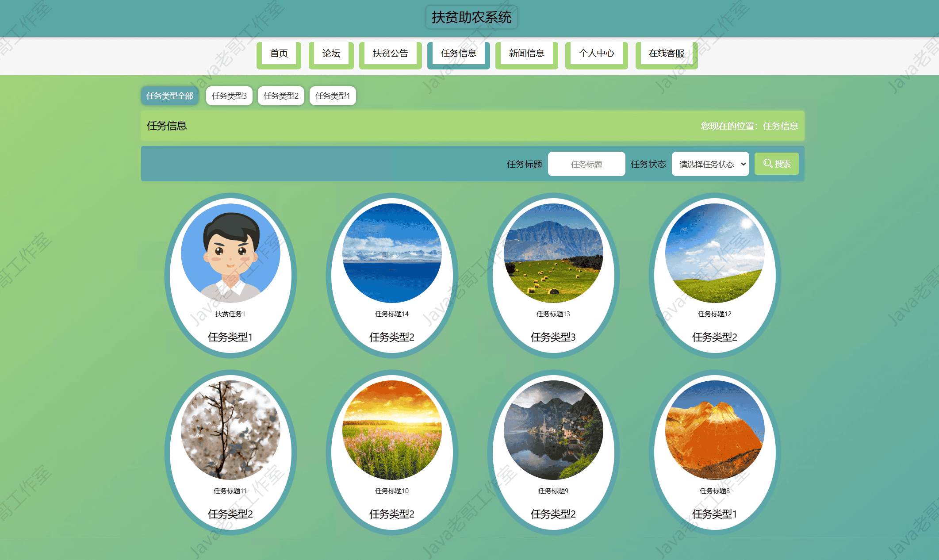Open the 任务标题10 sunset flower field image
Image resolution: width=939 pixels, height=560 pixels.
click(392, 430)
